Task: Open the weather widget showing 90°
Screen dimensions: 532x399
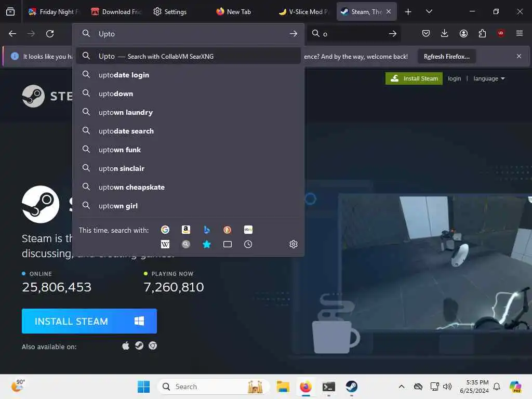Action: 18,386
